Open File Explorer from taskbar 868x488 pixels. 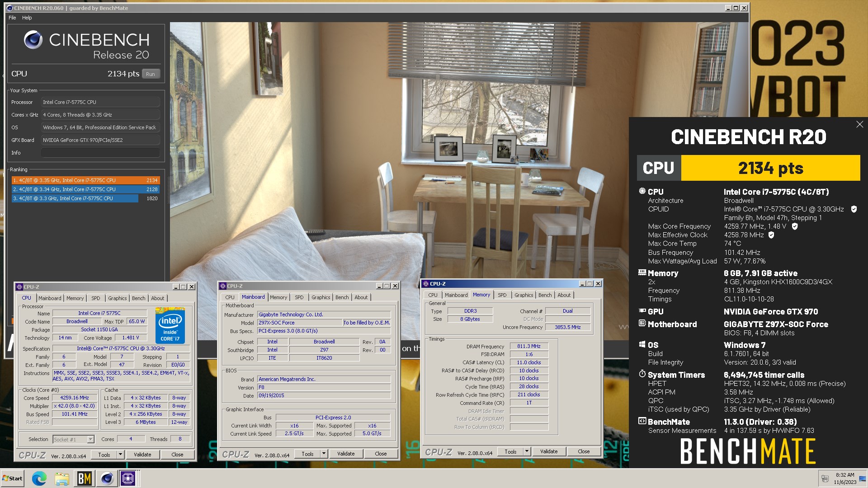(x=62, y=479)
